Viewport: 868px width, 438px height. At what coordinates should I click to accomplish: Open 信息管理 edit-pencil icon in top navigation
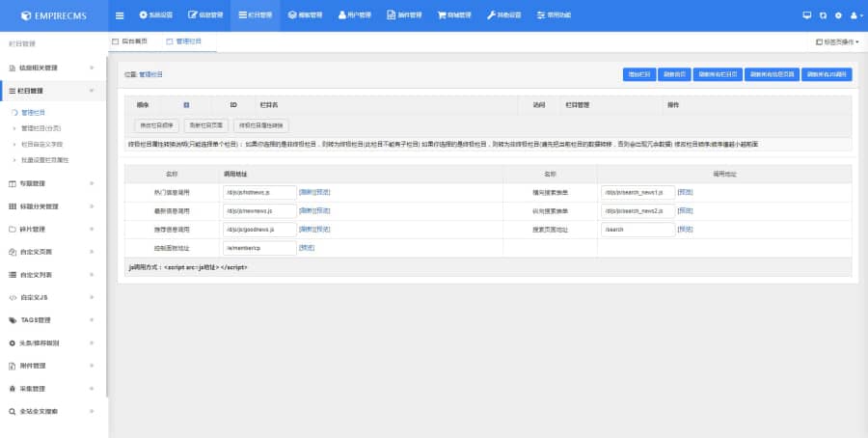point(193,14)
